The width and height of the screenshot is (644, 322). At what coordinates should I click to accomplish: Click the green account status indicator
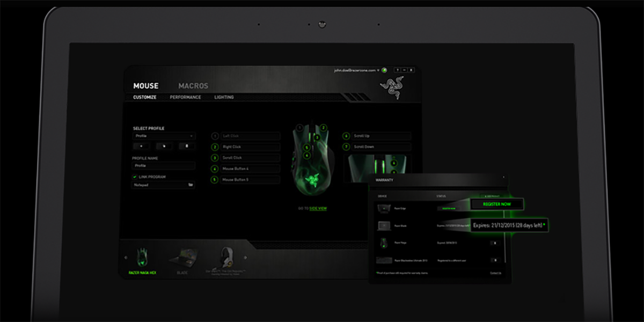tap(384, 70)
